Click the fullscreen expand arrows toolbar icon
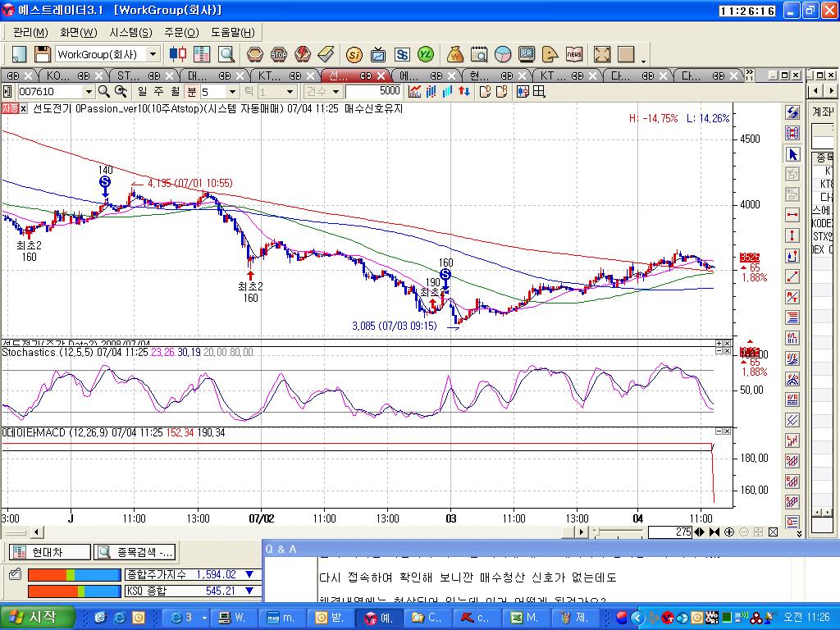Screen dimensions: 840x630 click(602, 54)
